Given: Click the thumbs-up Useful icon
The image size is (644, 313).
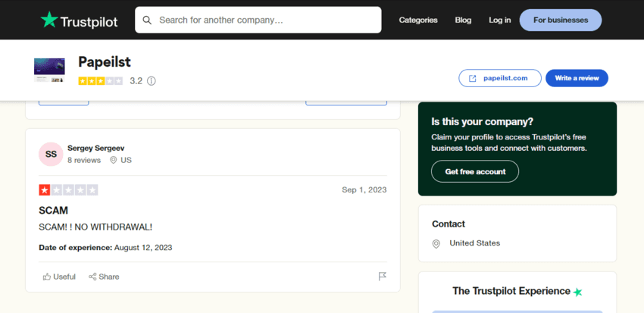Looking at the screenshot, I should coord(47,277).
